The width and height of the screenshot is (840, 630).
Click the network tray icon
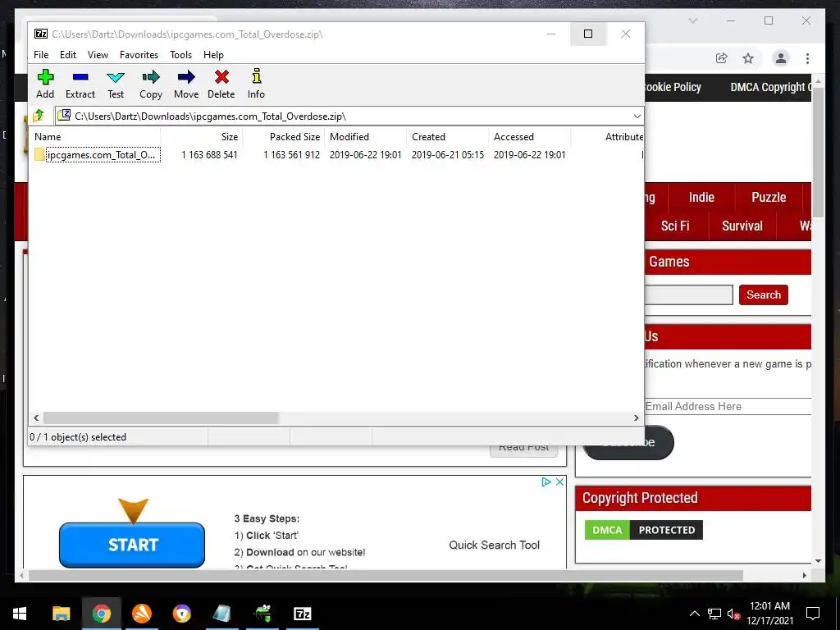click(714, 614)
